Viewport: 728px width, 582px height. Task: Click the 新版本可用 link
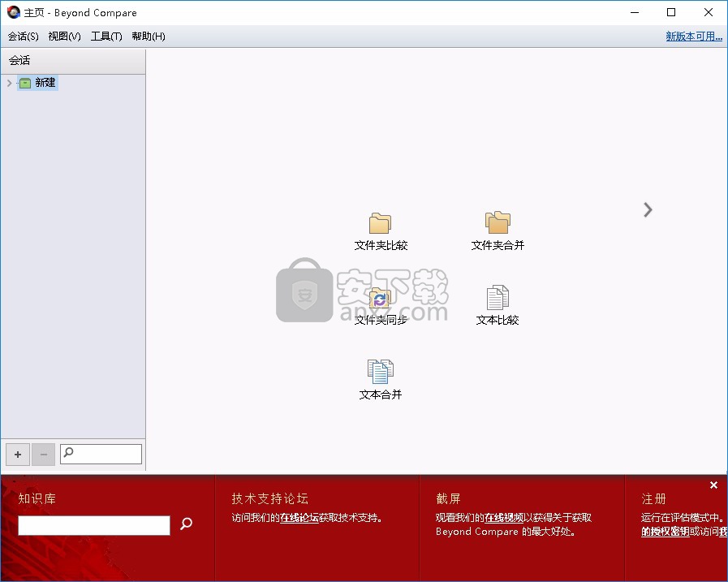tap(694, 37)
